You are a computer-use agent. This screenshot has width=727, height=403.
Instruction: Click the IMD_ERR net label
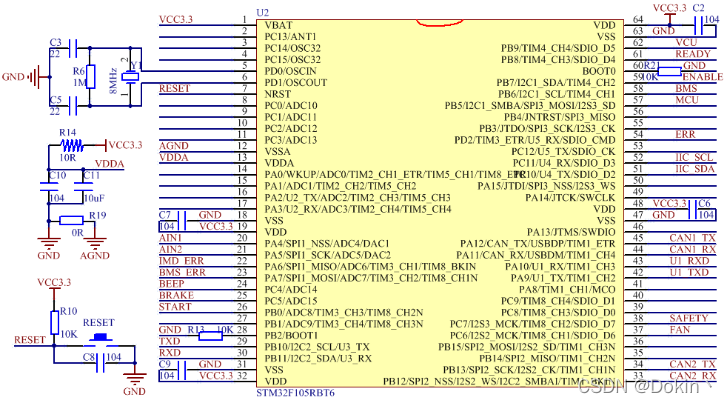pyautogui.click(x=181, y=261)
